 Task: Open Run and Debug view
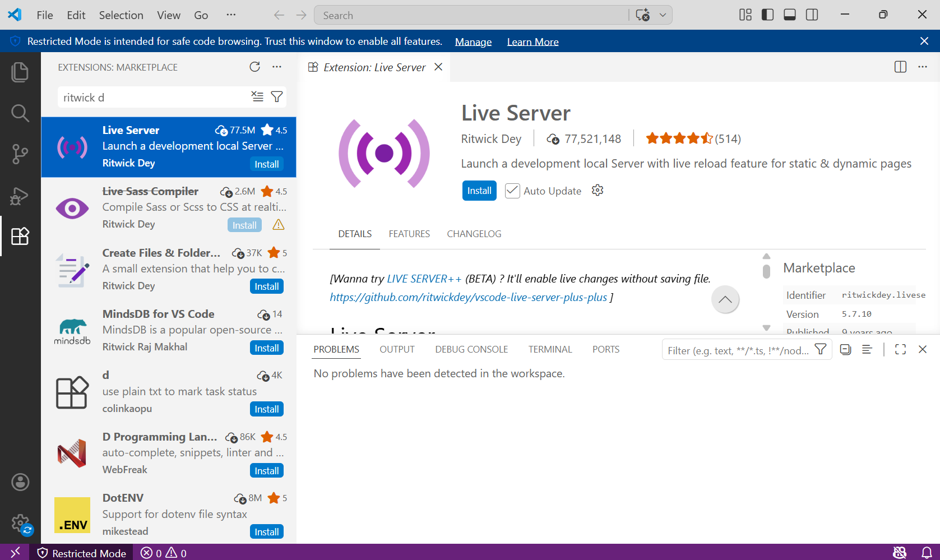20,196
